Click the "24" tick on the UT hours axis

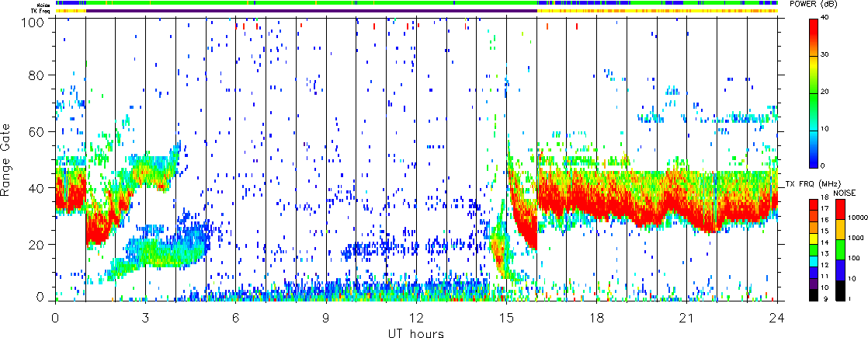(x=777, y=318)
